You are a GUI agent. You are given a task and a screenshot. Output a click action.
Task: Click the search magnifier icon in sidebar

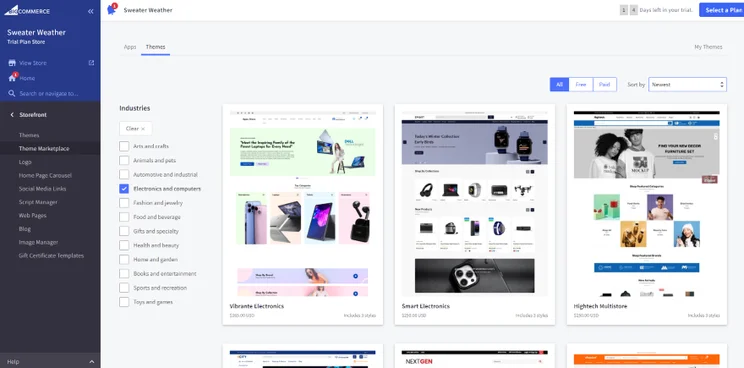tap(12, 93)
